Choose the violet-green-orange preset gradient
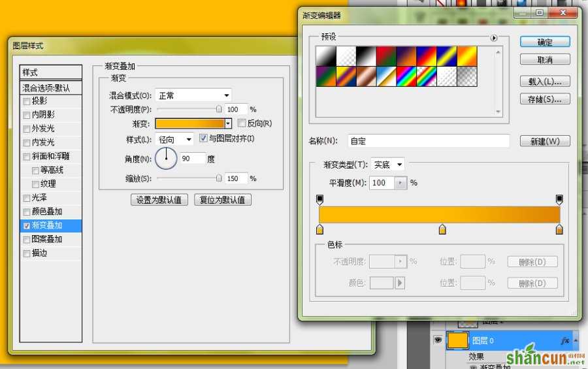The height and width of the screenshot is (369, 588). (326, 76)
